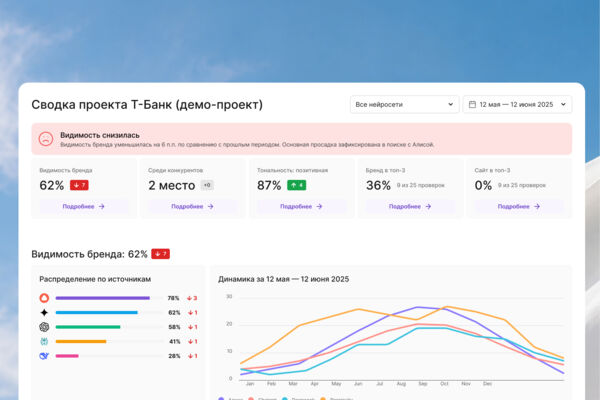This screenshot has width=600, height=400.
Task: Click the arrow icon next to Подробнее in Видимость бренда card
Action: click(x=101, y=207)
